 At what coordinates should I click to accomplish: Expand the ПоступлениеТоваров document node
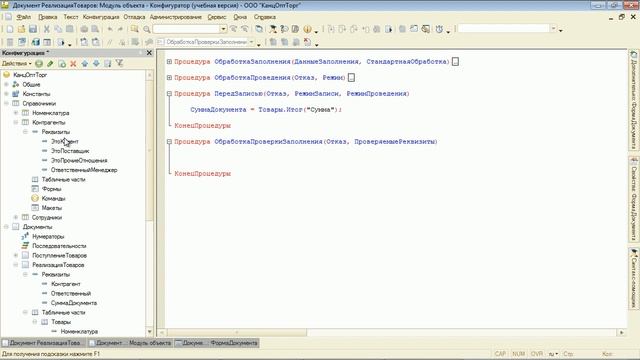tap(16, 255)
